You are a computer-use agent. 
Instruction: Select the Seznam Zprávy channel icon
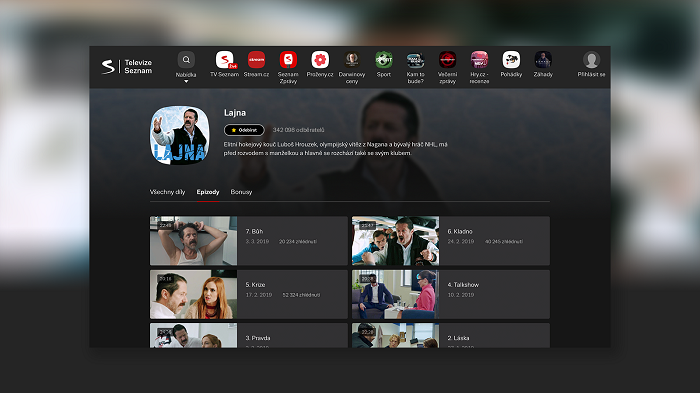click(x=288, y=60)
